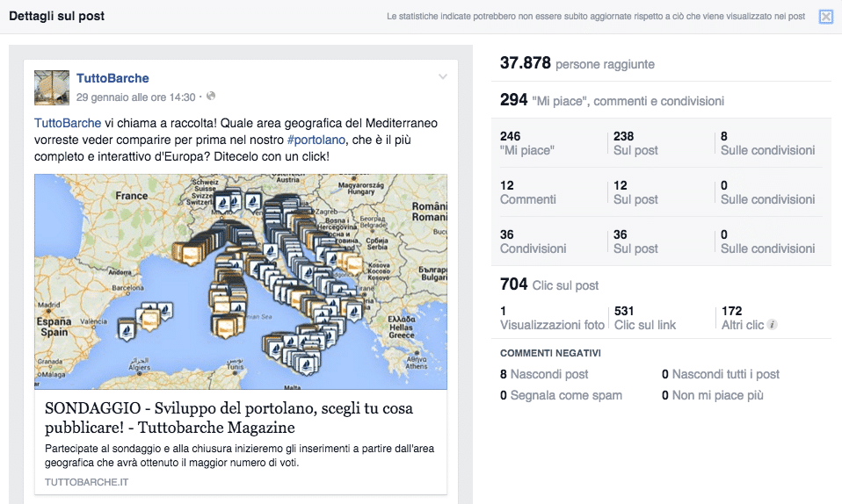Click the 36 Condivisioni count

[x=534, y=241]
